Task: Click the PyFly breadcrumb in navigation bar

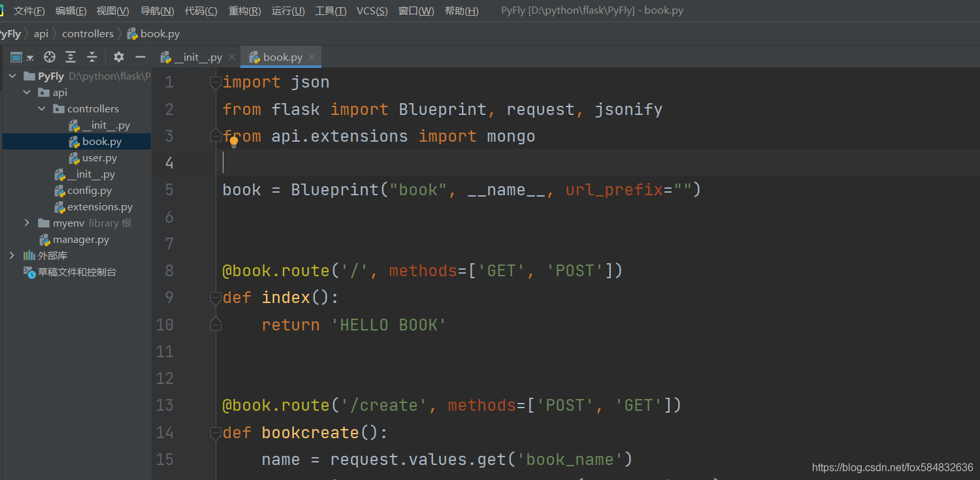Action: pyautogui.click(x=10, y=34)
